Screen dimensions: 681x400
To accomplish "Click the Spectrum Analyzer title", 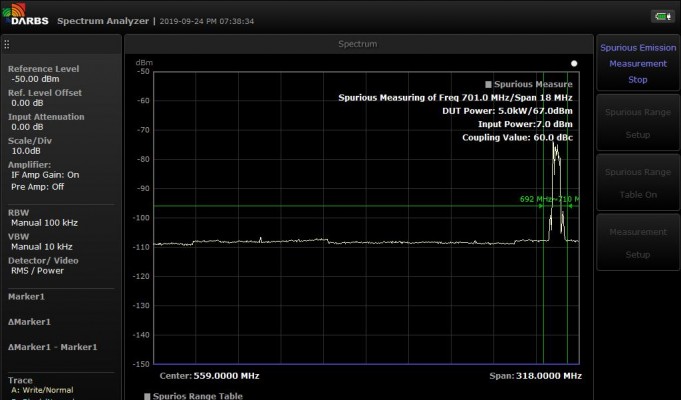I will [x=103, y=21].
